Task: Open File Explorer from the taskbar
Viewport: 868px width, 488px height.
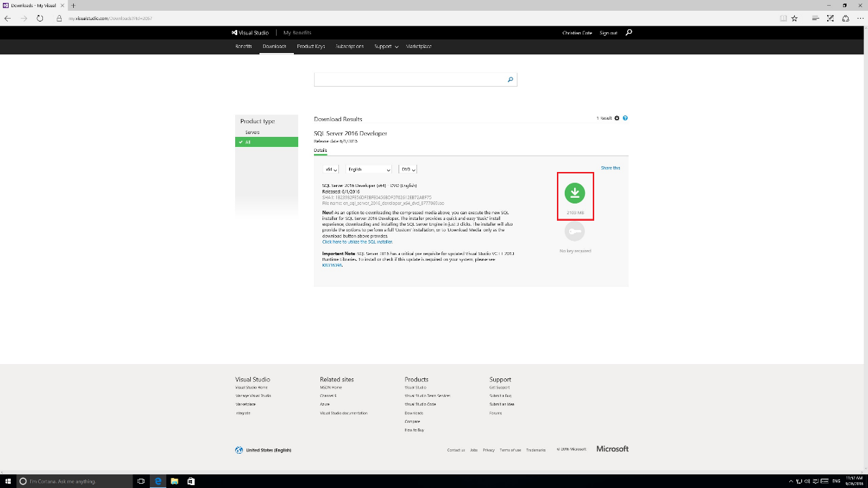Action: (x=174, y=481)
